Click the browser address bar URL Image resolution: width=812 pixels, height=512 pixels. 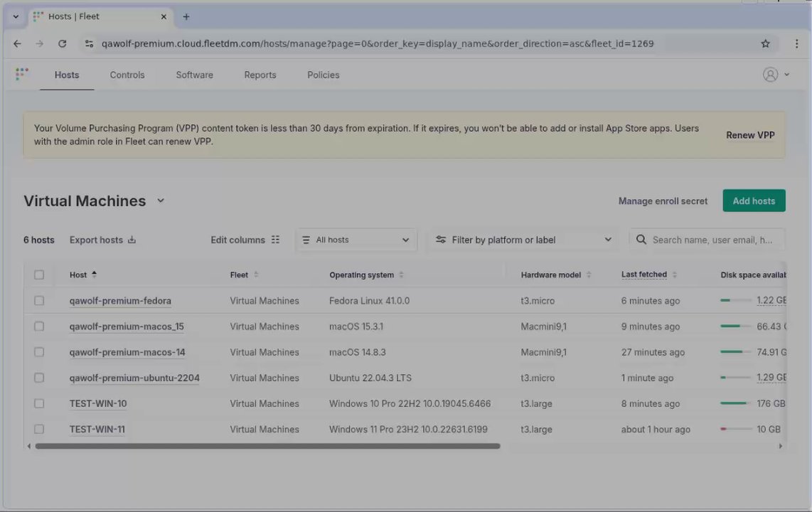[x=378, y=43]
